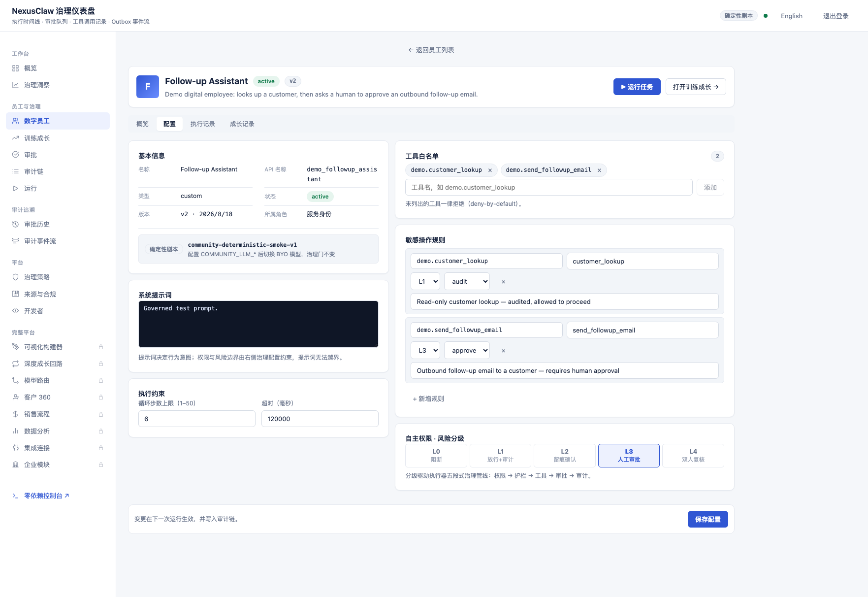Open the 概览 overview sidebar icon
This screenshot has width=868, height=597.
(15, 68)
